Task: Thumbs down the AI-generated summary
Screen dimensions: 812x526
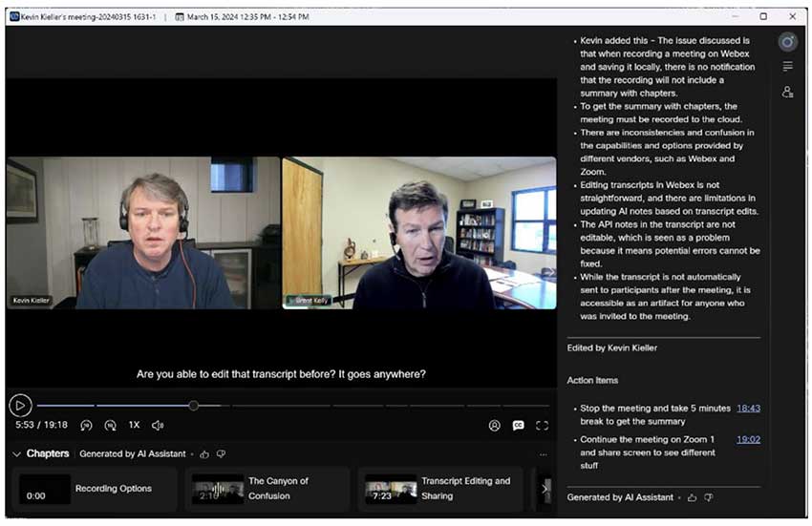Action: [708, 497]
